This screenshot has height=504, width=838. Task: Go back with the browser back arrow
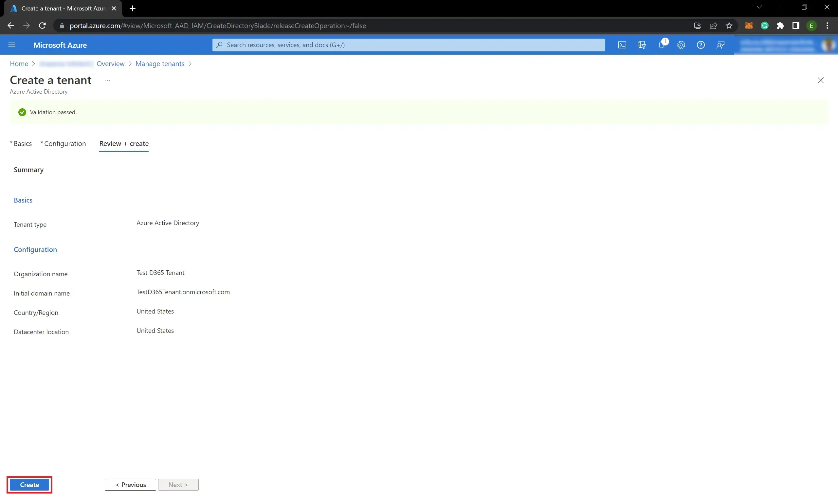pyautogui.click(x=10, y=26)
